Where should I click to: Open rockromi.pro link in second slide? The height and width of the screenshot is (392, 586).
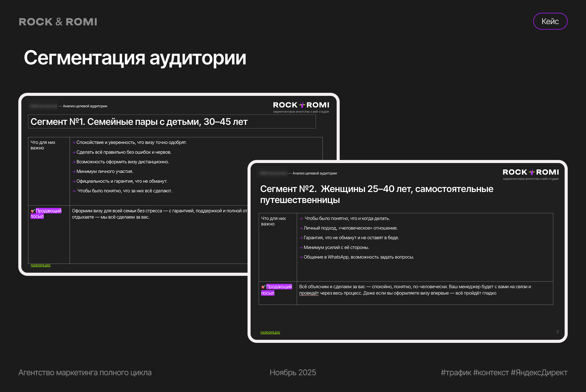(270, 332)
